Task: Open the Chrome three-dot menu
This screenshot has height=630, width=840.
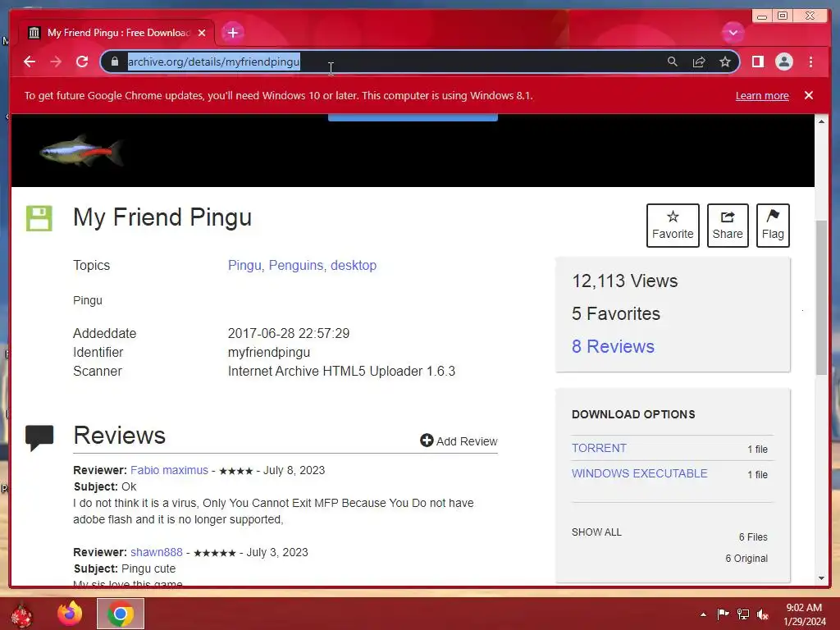Action: 810,62
